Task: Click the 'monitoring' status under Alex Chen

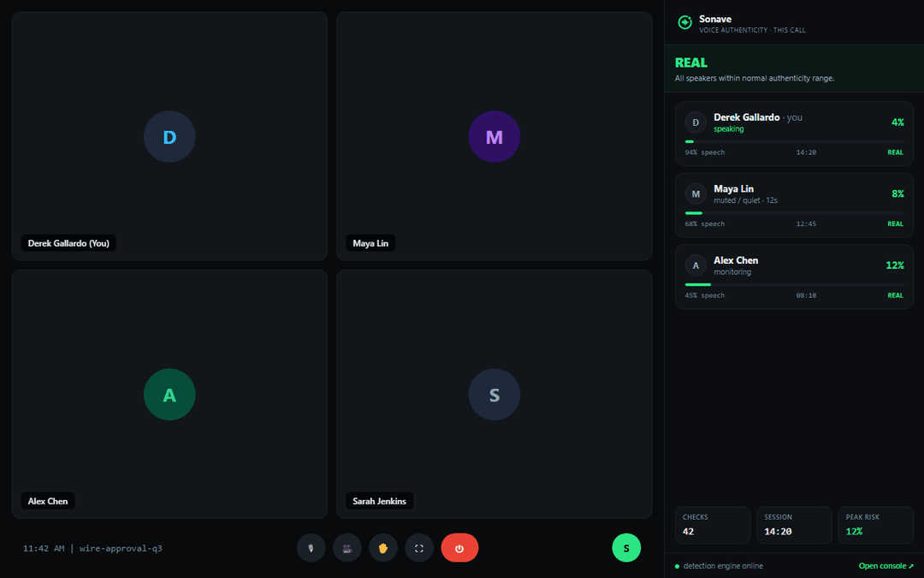Action: (x=732, y=272)
